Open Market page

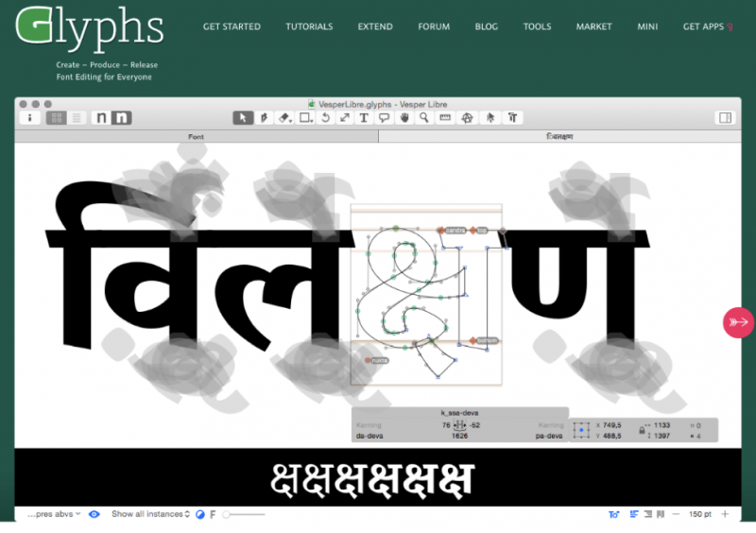click(594, 26)
